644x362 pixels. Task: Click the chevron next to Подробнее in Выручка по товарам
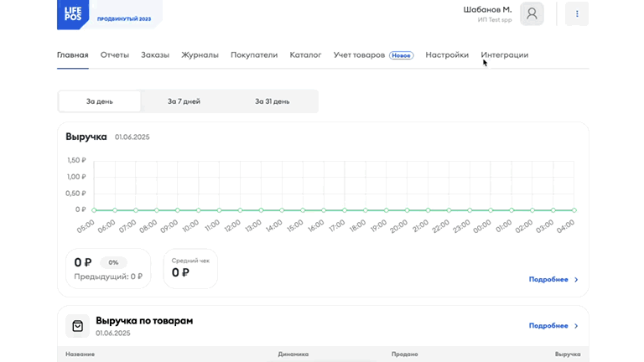[576, 326]
